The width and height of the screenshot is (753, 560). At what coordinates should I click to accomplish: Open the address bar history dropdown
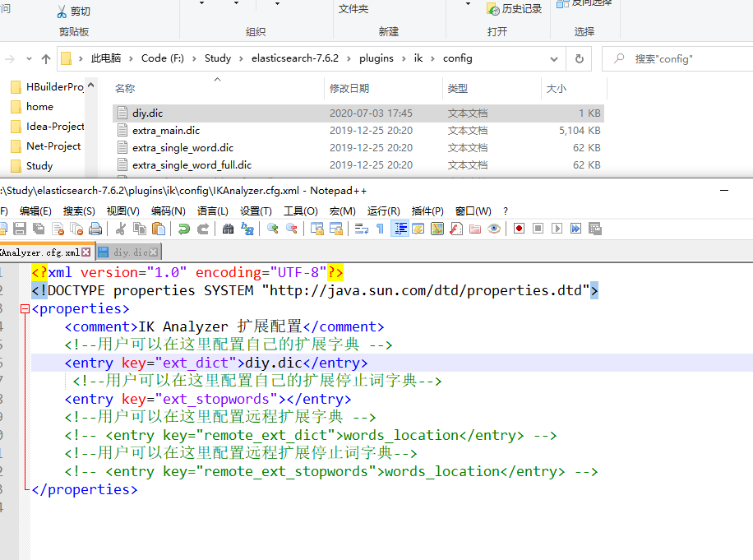556,58
